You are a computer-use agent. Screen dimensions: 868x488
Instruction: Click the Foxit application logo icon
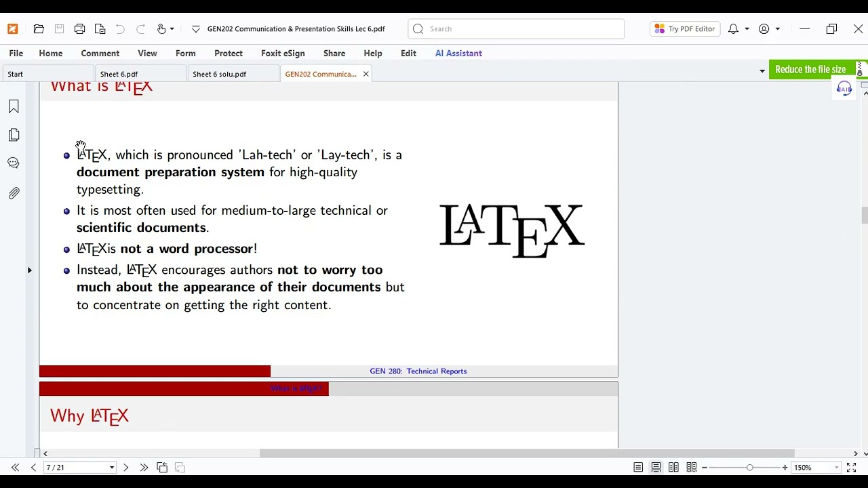pyautogui.click(x=12, y=29)
